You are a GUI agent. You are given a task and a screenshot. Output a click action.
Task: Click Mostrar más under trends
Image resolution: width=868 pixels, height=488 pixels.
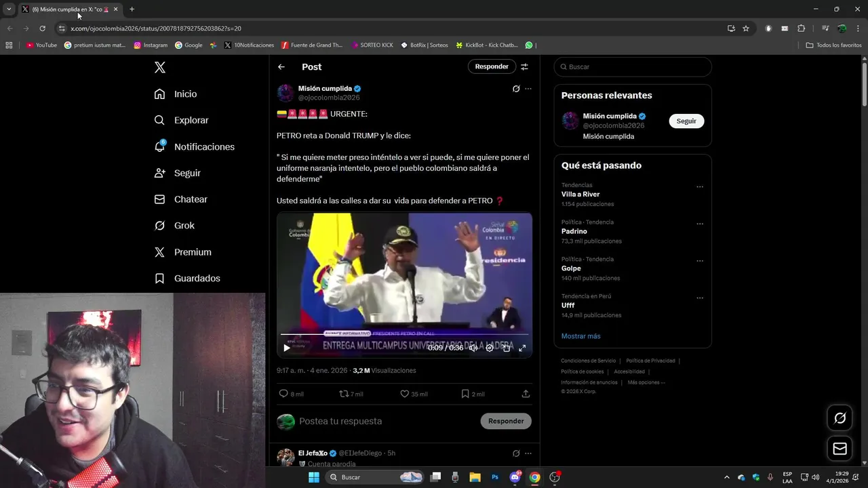pos(580,336)
